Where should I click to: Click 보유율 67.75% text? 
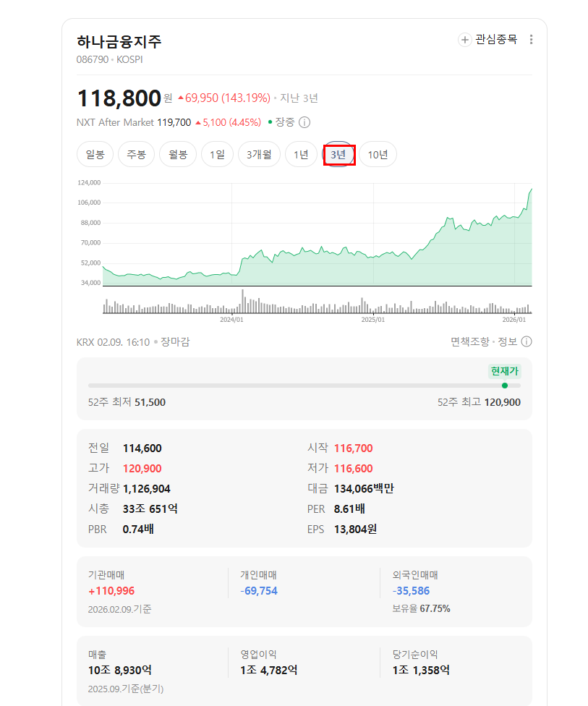click(x=421, y=609)
